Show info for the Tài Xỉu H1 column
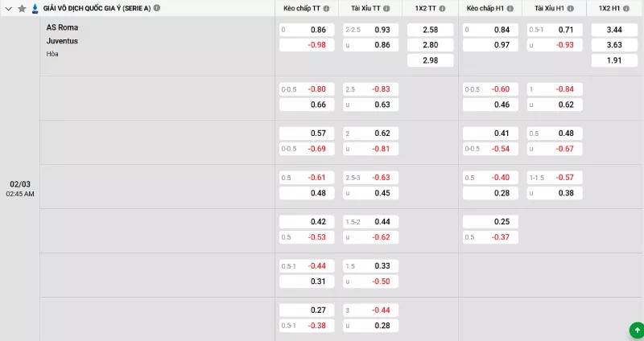Viewport: 644px width, 341px height. click(571, 8)
